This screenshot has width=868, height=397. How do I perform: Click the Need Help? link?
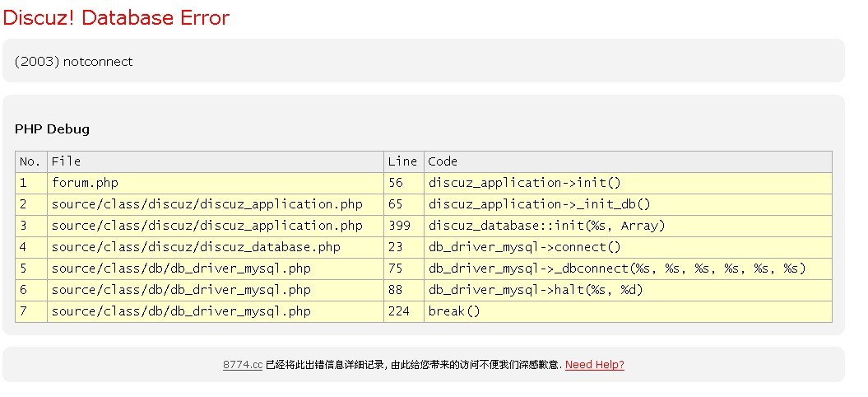tap(595, 365)
